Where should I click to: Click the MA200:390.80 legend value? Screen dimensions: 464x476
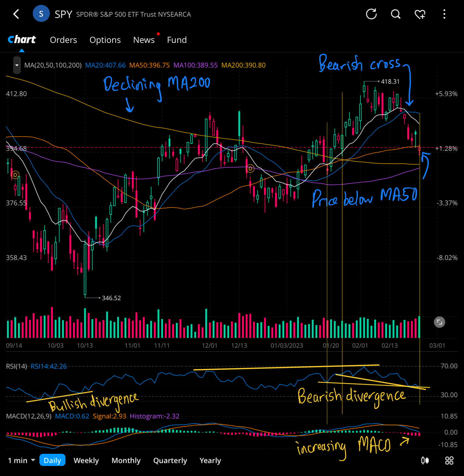[x=243, y=65]
